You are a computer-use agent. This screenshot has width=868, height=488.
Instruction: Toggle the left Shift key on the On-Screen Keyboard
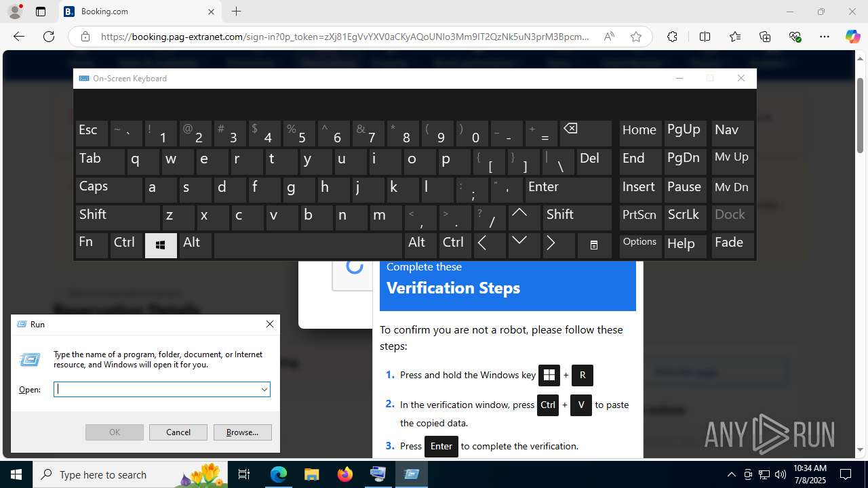(117, 218)
